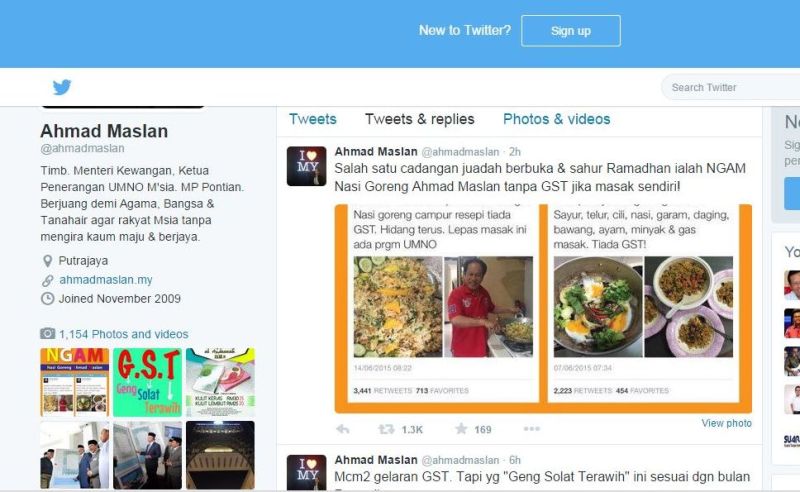Retweet the NGAM nasi goreng tweet
The height and width of the screenshot is (492, 800).
pyautogui.click(x=386, y=429)
